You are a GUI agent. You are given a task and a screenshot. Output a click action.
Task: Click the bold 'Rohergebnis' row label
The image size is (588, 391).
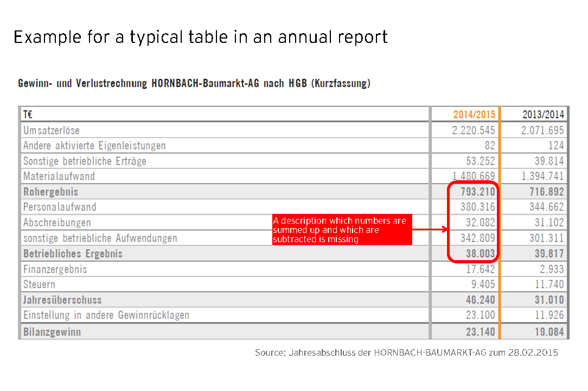pyautogui.click(x=50, y=192)
